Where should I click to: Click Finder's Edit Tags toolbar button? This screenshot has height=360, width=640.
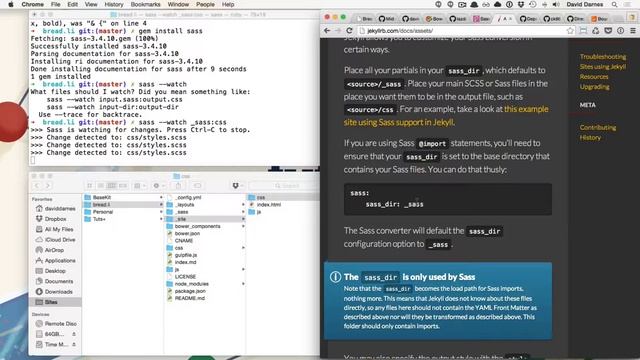[197, 186]
